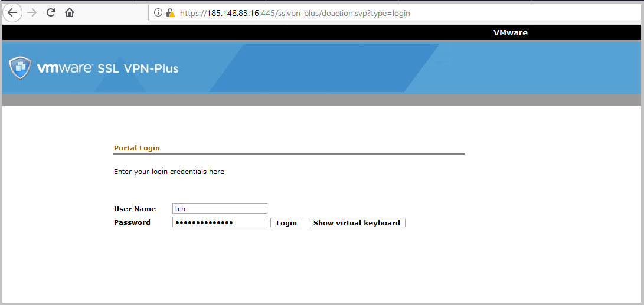Screen dimensions: 644x305
Task: Click the browser Back arrow button
Action: (x=12, y=13)
